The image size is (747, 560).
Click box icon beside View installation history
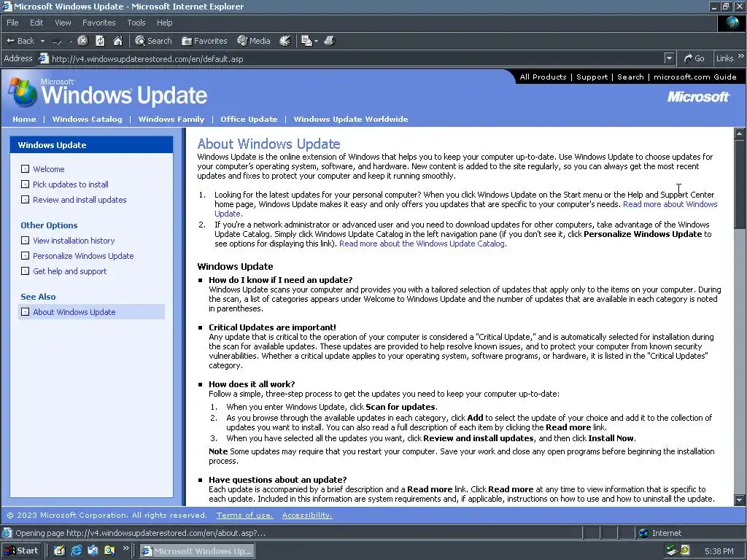(26, 241)
